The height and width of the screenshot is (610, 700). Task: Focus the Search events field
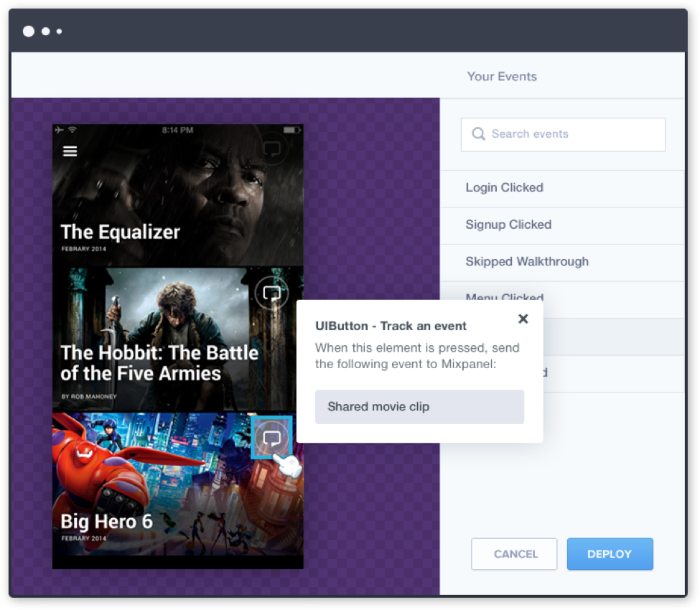pyautogui.click(x=563, y=134)
